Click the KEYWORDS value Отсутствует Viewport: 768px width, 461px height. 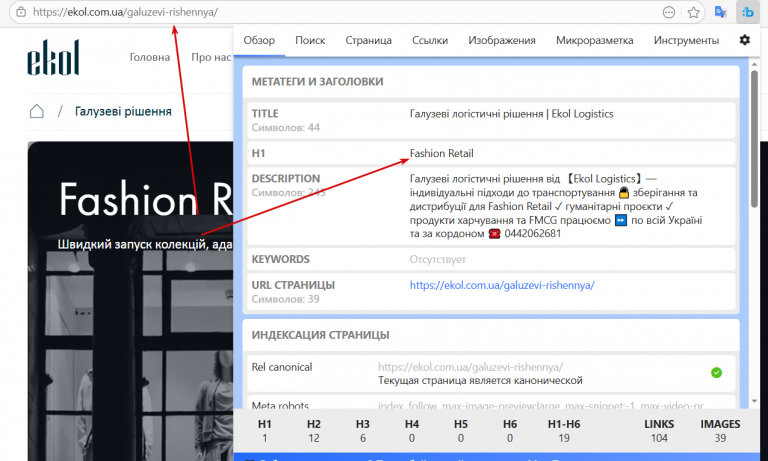pyautogui.click(x=437, y=259)
